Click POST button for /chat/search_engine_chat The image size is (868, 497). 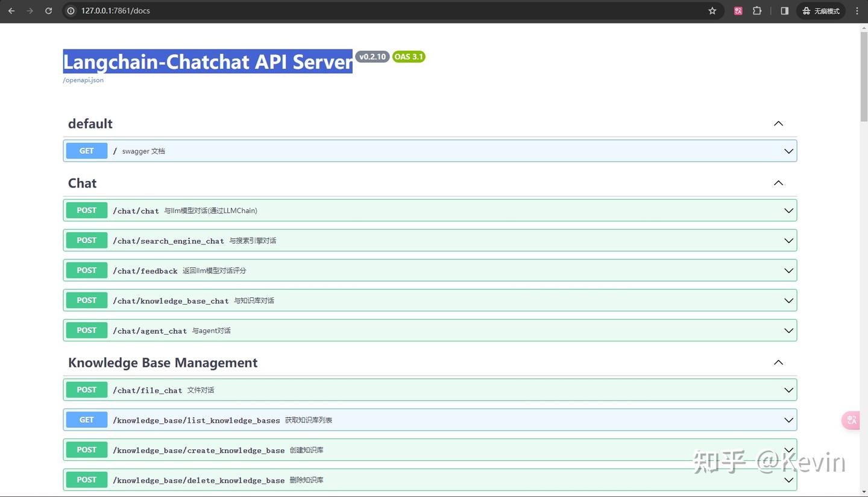(x=87, y=240)
